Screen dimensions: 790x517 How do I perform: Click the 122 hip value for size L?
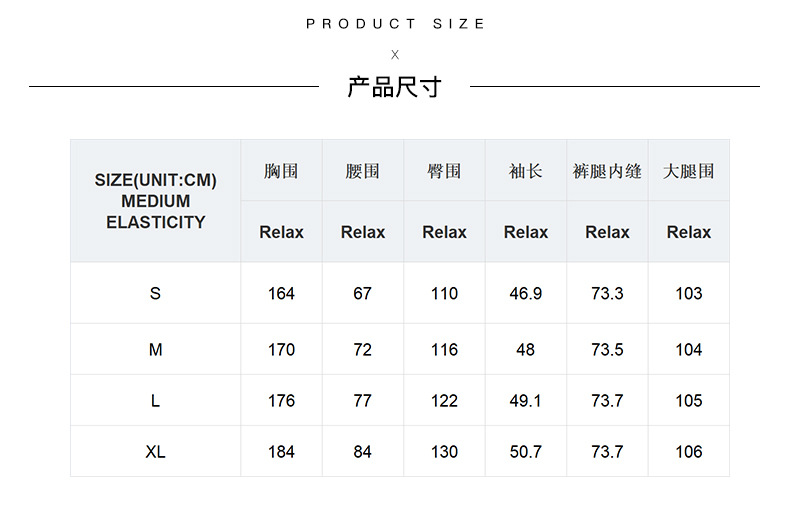point(444,400)
